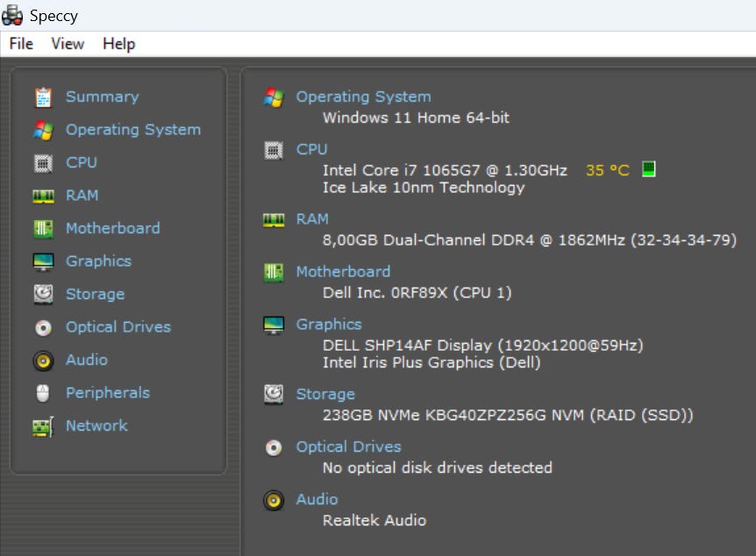Click CPU heading in summary panel
Image resolution: width=756 pixels, height=556 pixels.
[311, 149]
